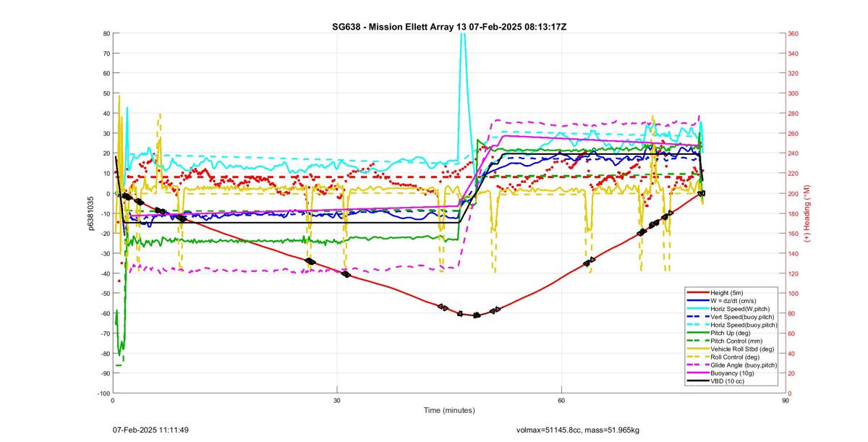Click the left axis tick label '-70'
The image size is (868, 442).
point(104,333)
